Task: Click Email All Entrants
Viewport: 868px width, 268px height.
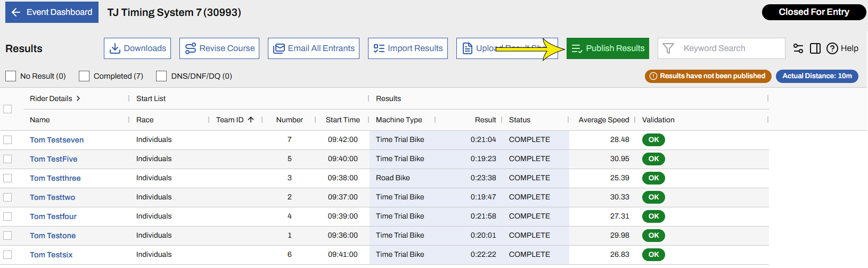Action: [x=314, y=48]
